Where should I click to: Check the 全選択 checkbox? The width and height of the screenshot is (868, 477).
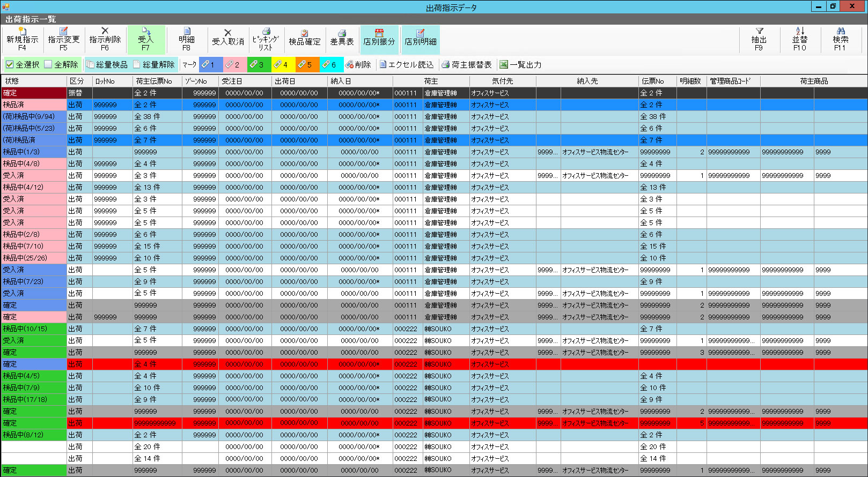coord(10,65)
